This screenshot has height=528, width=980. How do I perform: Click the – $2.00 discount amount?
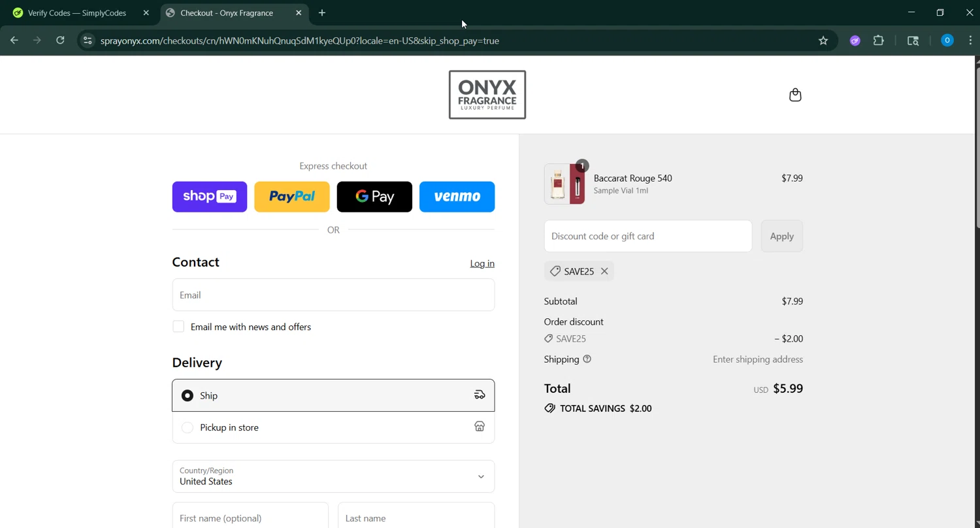tap(789, 338)
